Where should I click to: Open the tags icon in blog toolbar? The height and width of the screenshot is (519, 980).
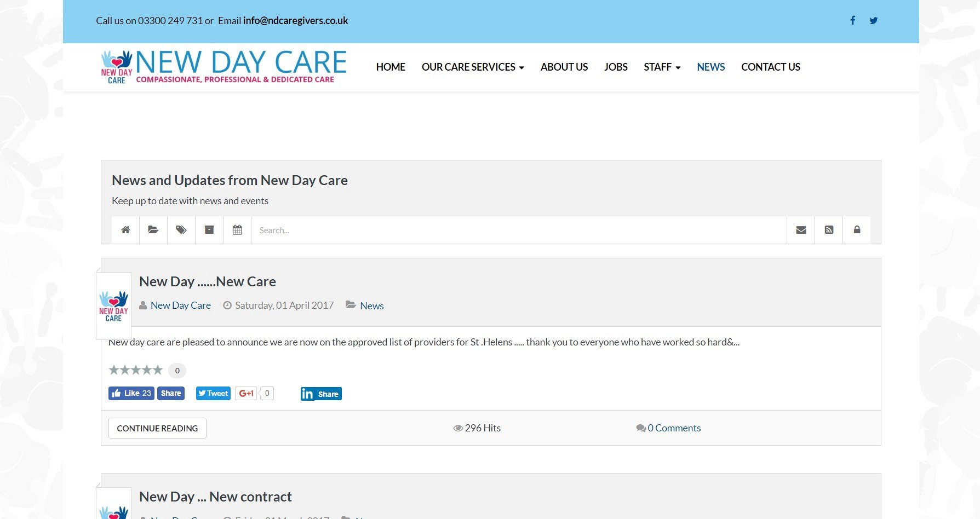point(181,230)
